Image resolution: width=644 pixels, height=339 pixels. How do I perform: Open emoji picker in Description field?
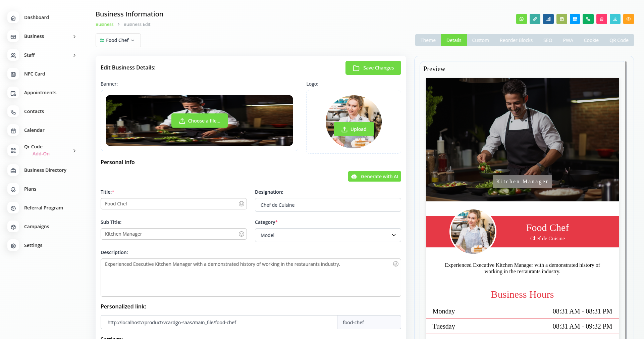[395, 264]
